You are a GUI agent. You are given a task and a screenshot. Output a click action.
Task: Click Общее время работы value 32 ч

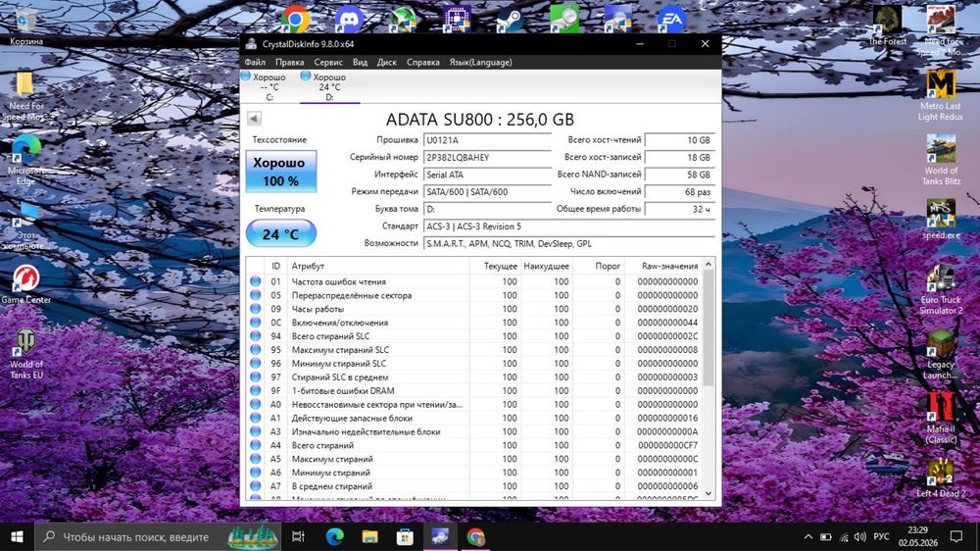click(x=679, y=209)
